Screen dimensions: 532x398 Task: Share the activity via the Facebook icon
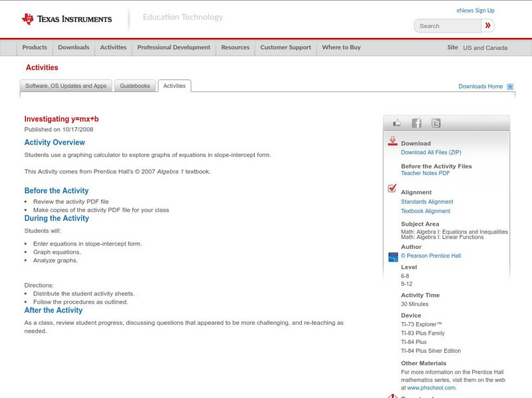point(416,123)
